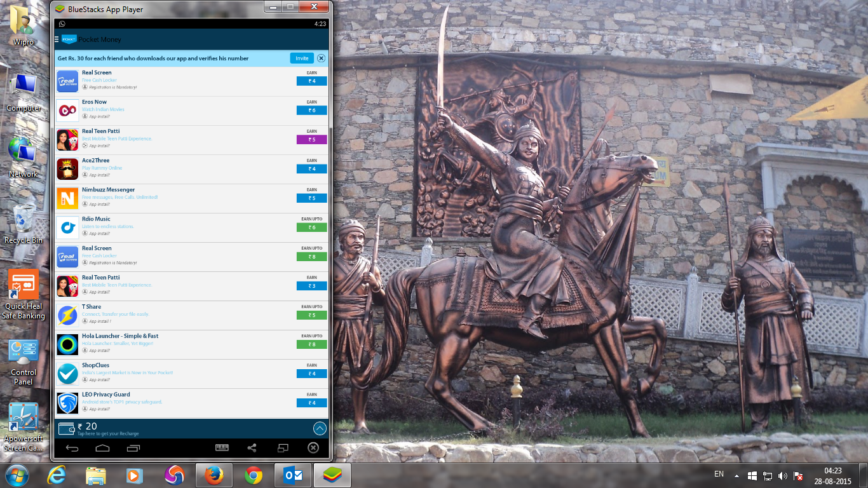Click the green ₹6 button for Rdio Music
Viewport: 868px width, 488px height.
(x=311, y=227)
